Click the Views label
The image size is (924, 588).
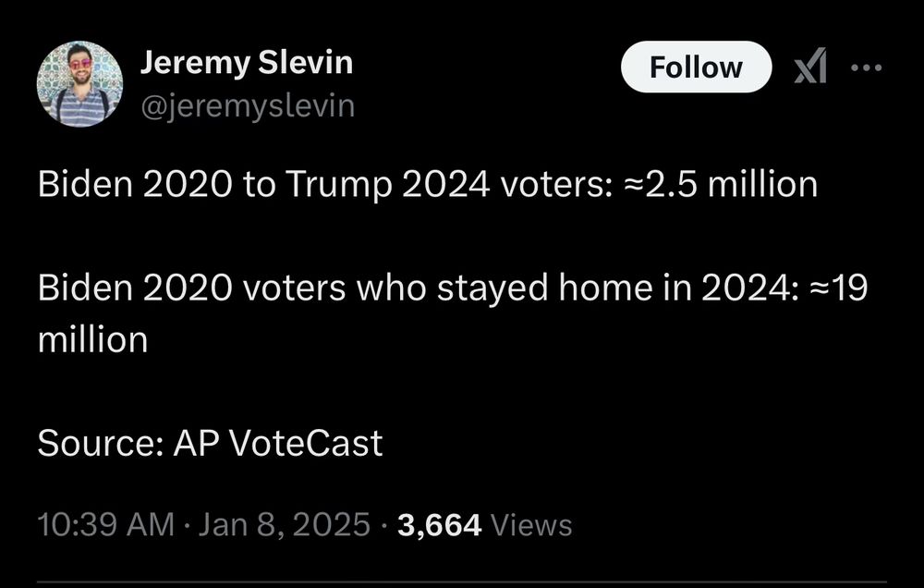tap(531, 525)
